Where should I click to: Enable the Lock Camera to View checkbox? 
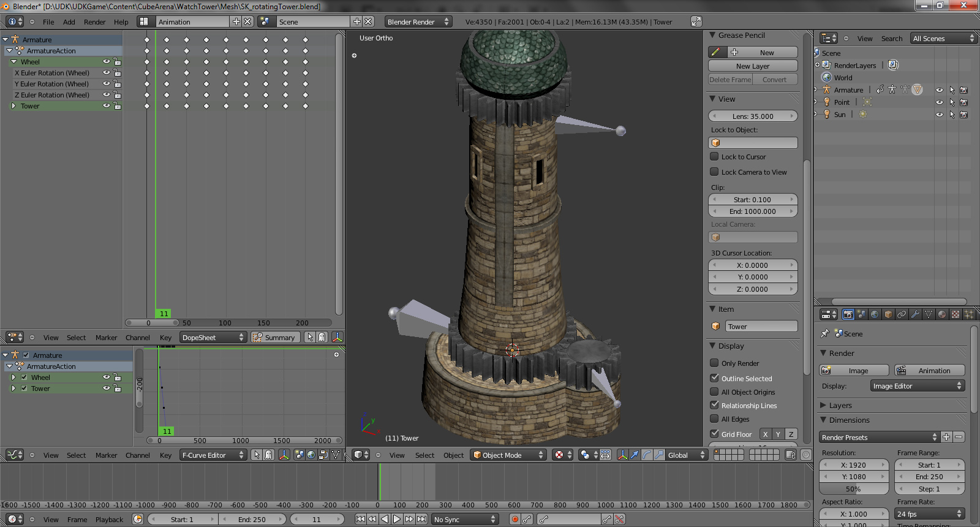pyautogui.click(x=714, y=172)
